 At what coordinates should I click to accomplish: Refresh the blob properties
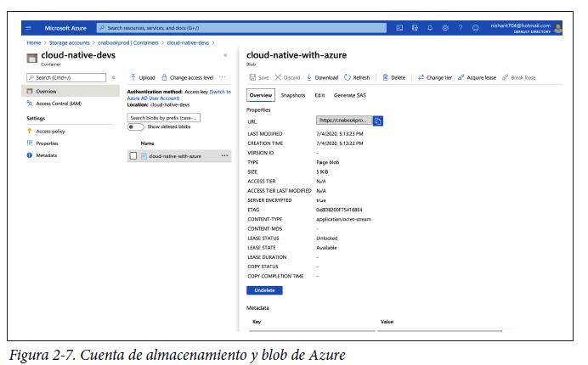357,77
